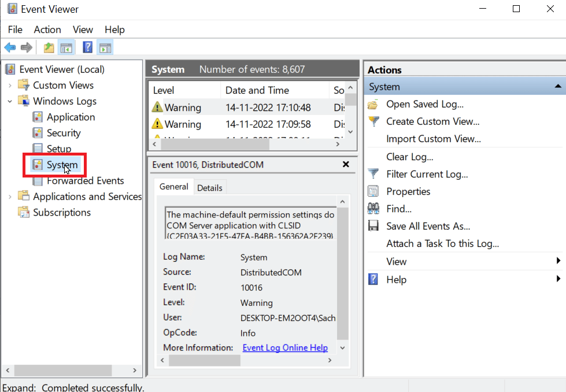Select Applications and Services Logs folder
The height and width of the screenshot is (392, 566).
[87, 197]
